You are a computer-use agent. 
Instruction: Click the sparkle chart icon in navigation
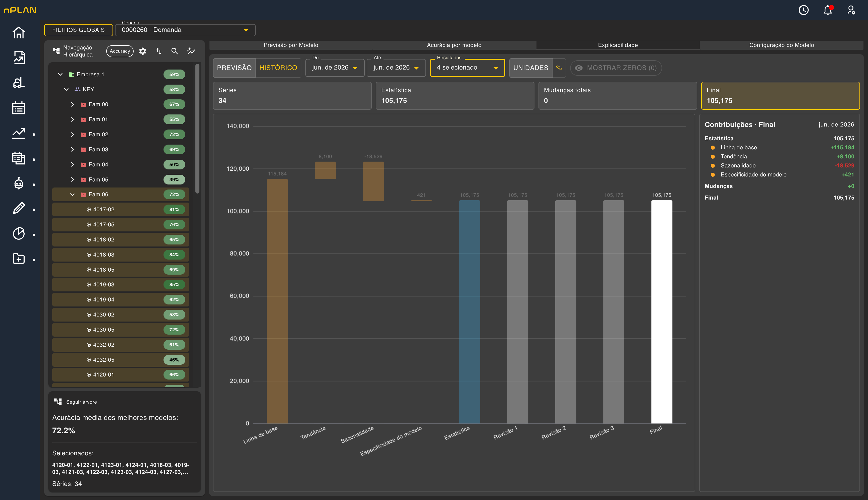191,51
